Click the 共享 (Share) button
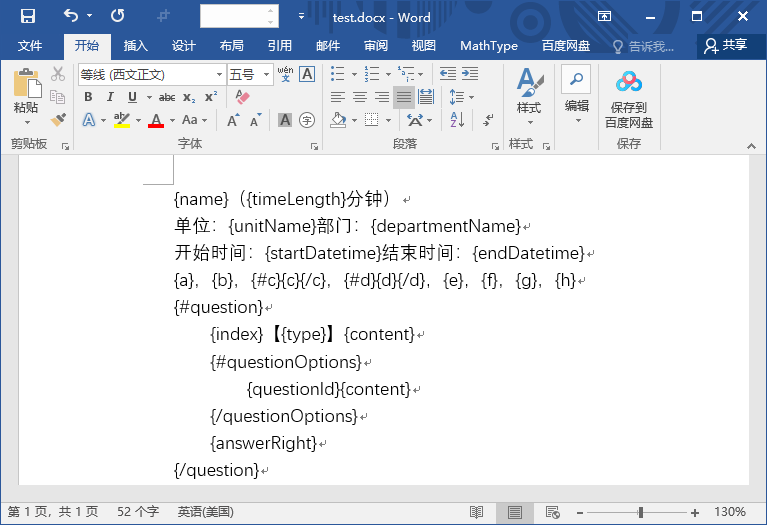The image size is (767, 525). (x=726, y=45)
